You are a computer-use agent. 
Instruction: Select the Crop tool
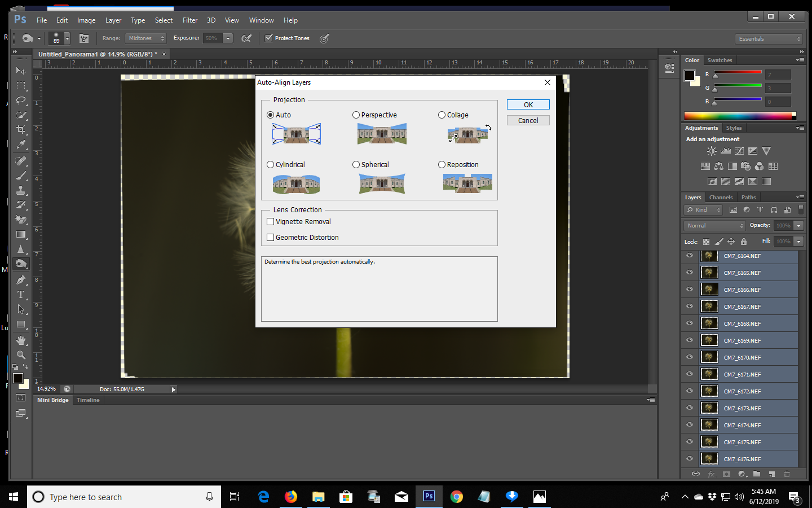coord(21,130)
